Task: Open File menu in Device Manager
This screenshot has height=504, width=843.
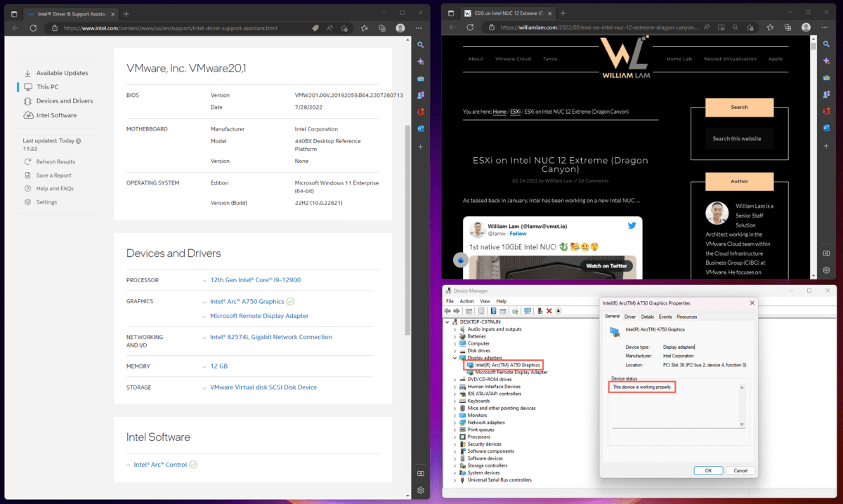Action: [450, 301]
